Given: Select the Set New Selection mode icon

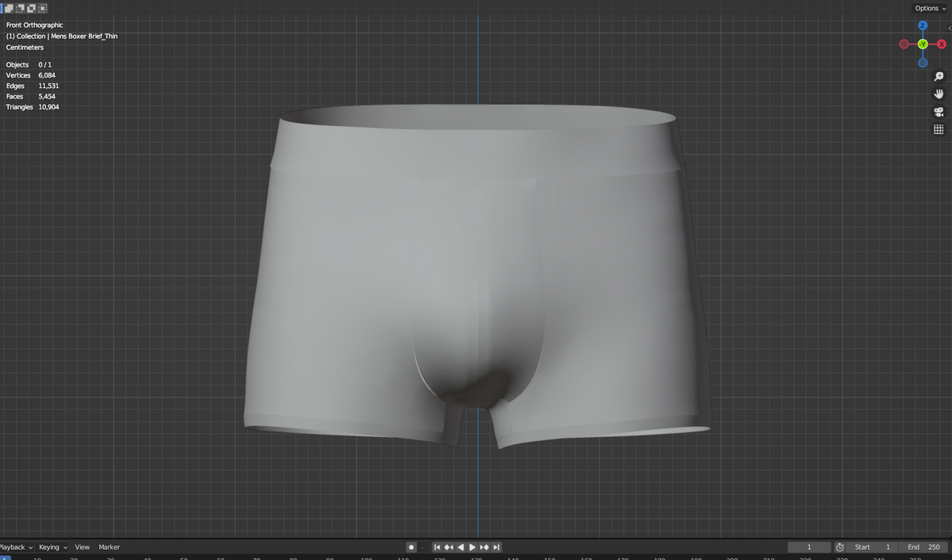Looking at the screenshot, I should pyautogui.click(x=2, y=8).
